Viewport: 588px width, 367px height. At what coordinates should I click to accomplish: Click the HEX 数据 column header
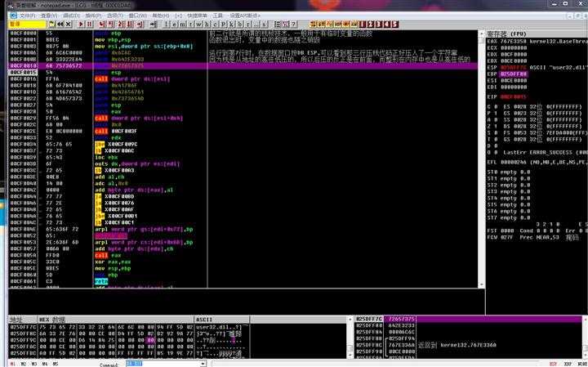coord(115,320)
